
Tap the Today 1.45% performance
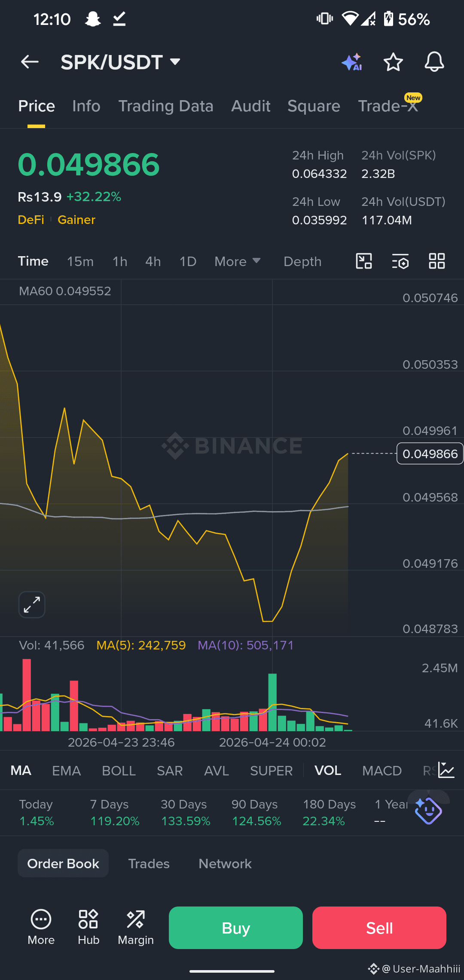coord(37,812)
